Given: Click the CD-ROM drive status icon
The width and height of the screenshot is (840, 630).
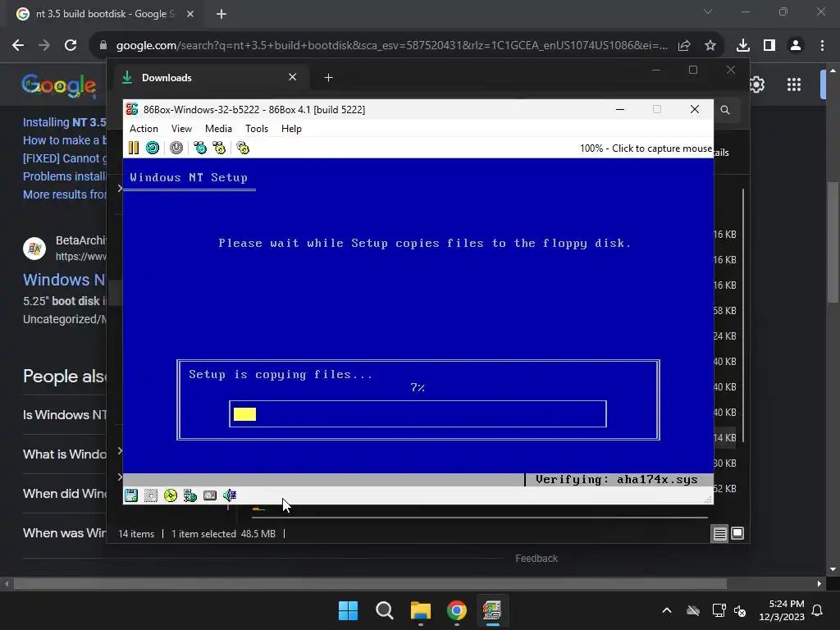Looking at the screenshot, I should tap(171, 495).
